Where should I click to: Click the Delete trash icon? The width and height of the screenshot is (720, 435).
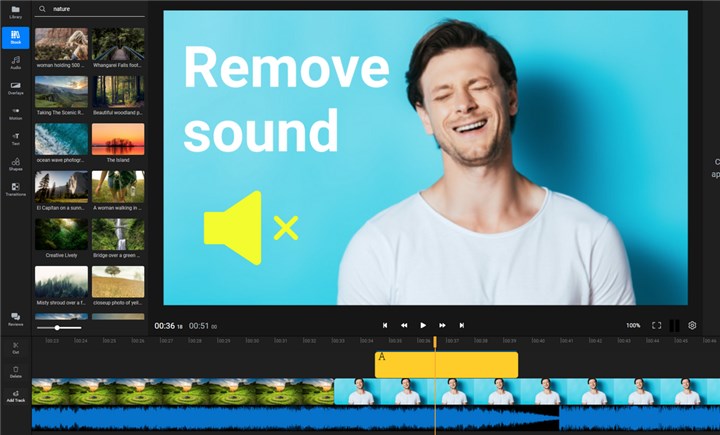16,372
